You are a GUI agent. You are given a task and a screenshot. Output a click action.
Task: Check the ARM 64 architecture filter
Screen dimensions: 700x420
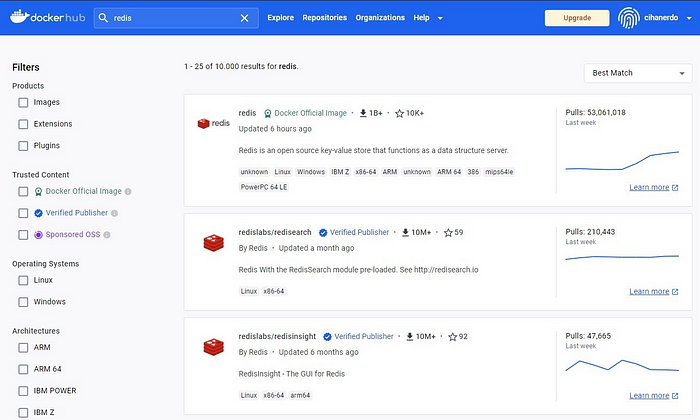(23, 369)
